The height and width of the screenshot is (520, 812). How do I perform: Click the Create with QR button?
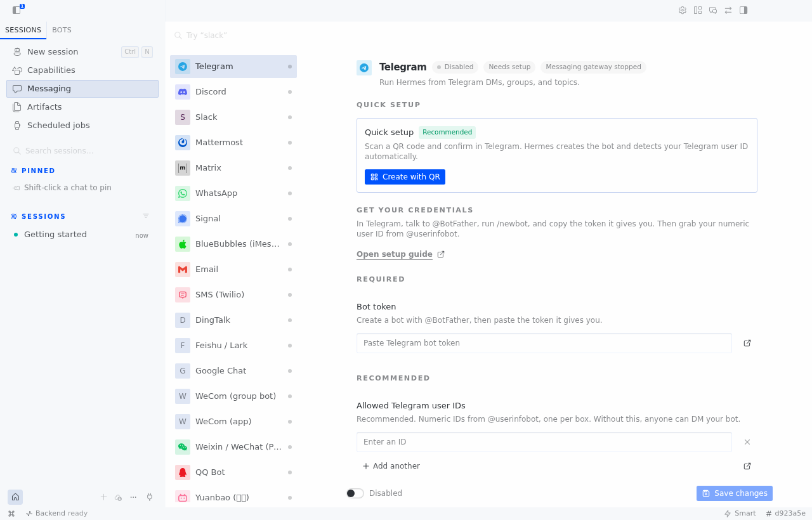(x=405, y=177)
